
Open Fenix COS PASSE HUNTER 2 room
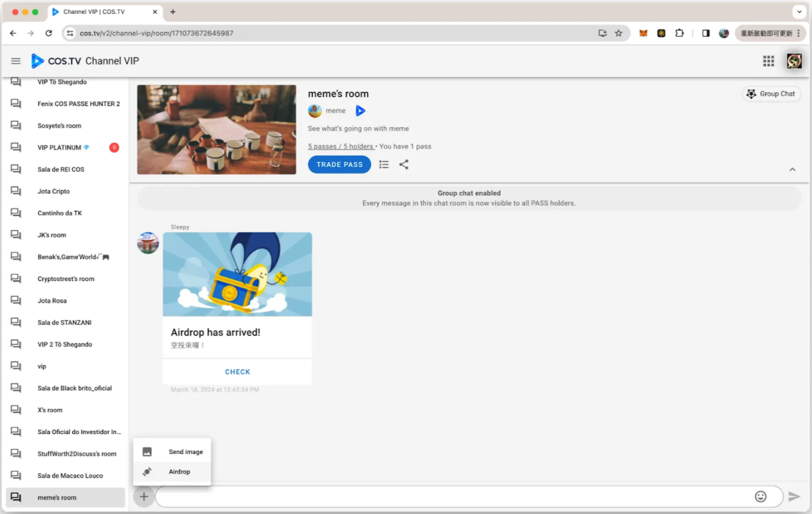(65, 104)
